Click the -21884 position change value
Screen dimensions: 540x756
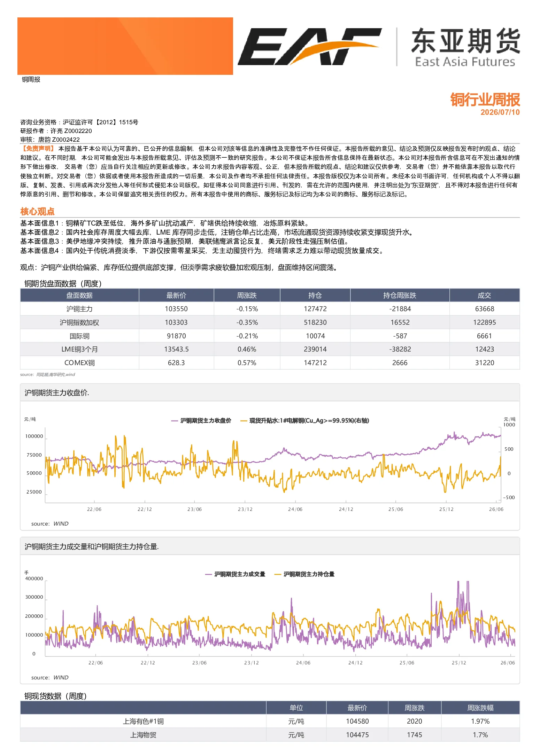[x=400, y=309]
